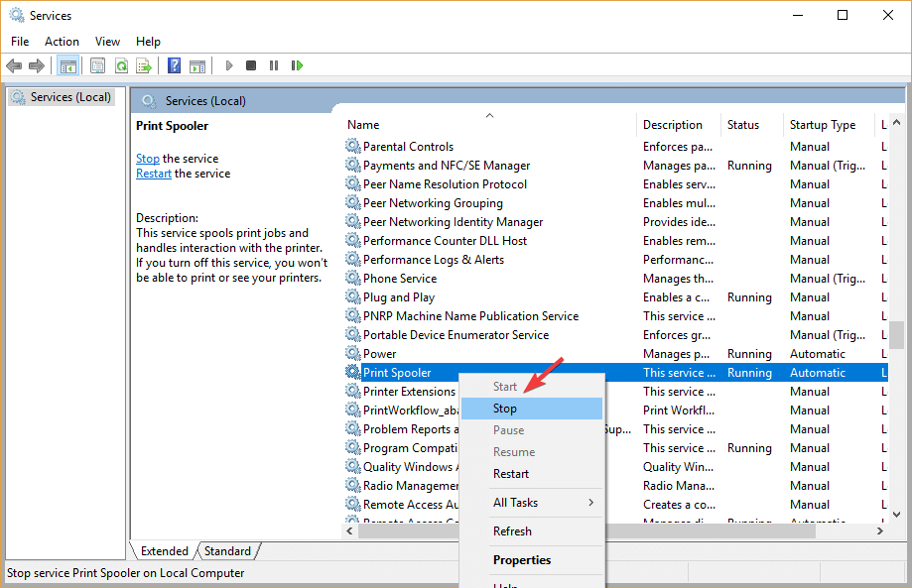The image size is (912, 588).
Task: Open the View menu
Action: (107, 42)
